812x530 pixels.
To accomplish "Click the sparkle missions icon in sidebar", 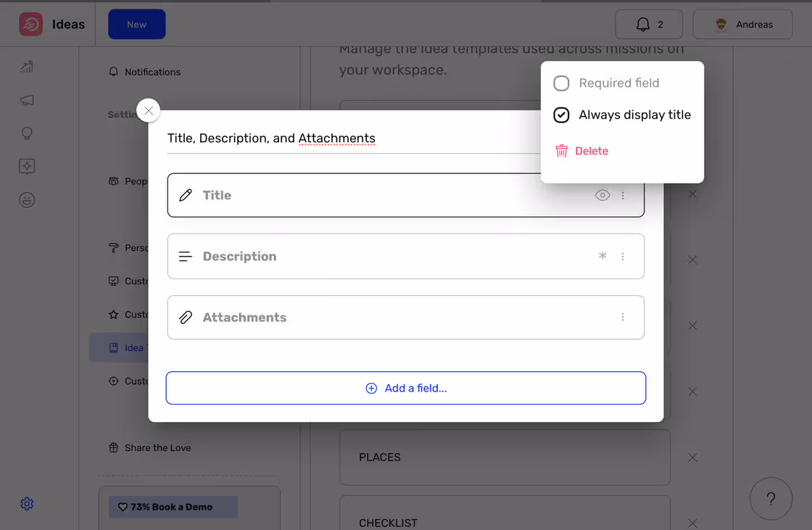I will (27, 166).
